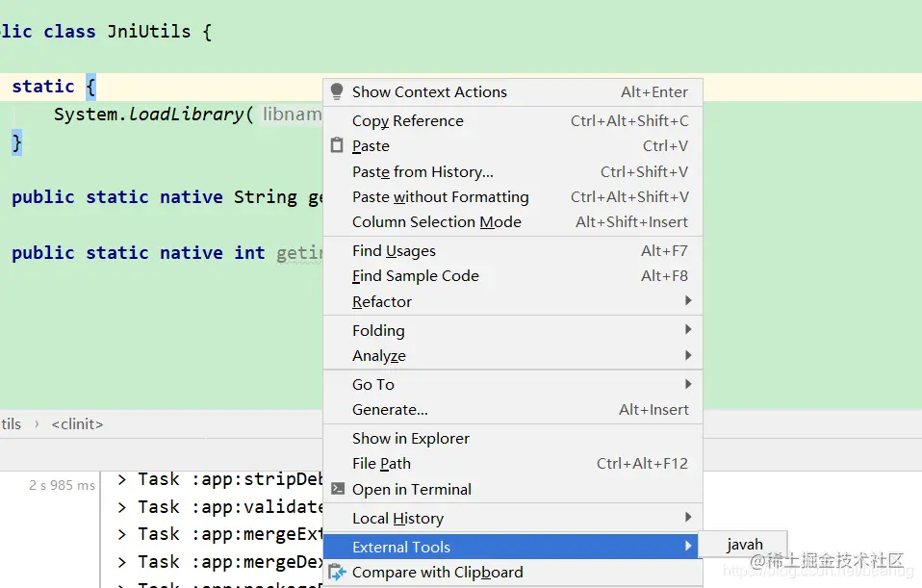The width and height of the screenshot is (922, 588).
Task: Click the libname parameter hint
Action: pos(292,114)
